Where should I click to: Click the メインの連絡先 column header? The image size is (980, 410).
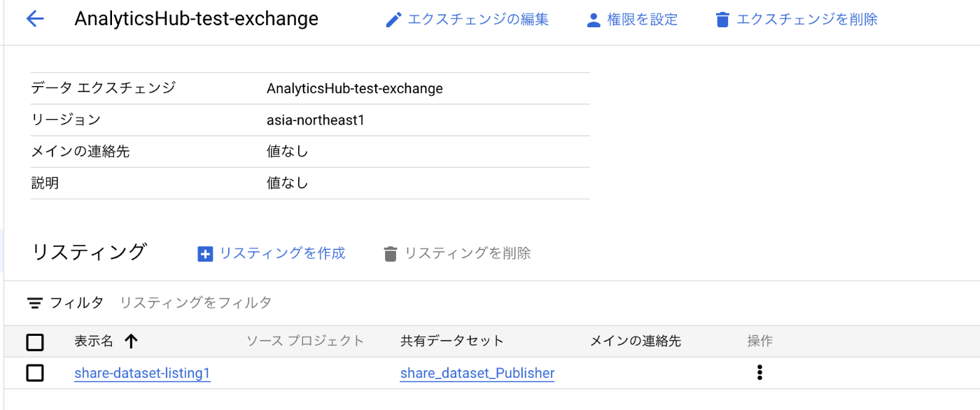pyautogui.click(x=636, y=341)
